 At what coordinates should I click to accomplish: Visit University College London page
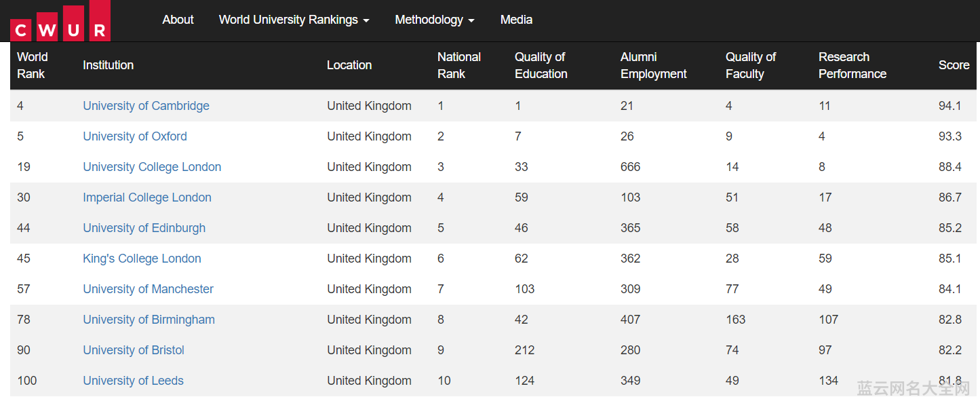(152, 167)
